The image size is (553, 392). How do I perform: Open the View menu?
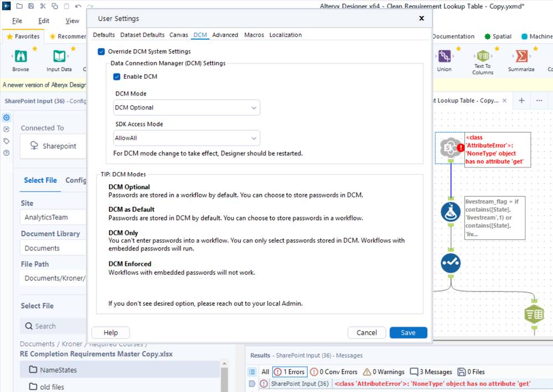(73, 21)
